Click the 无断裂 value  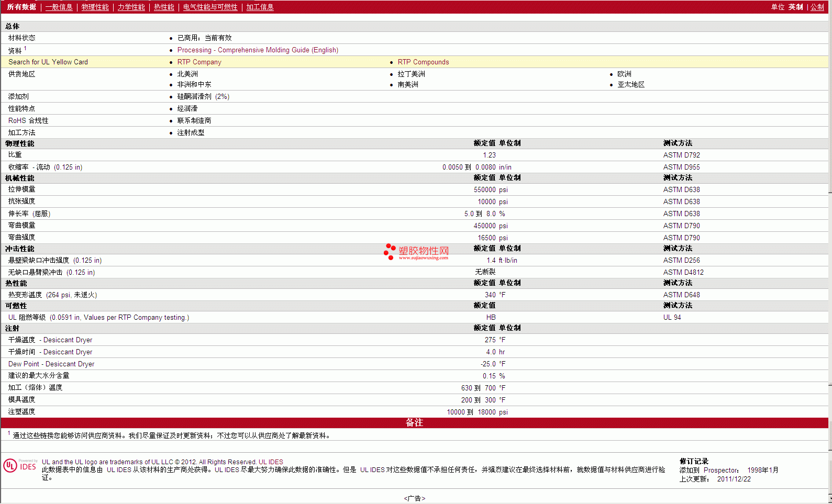click(x=485, y=272)
